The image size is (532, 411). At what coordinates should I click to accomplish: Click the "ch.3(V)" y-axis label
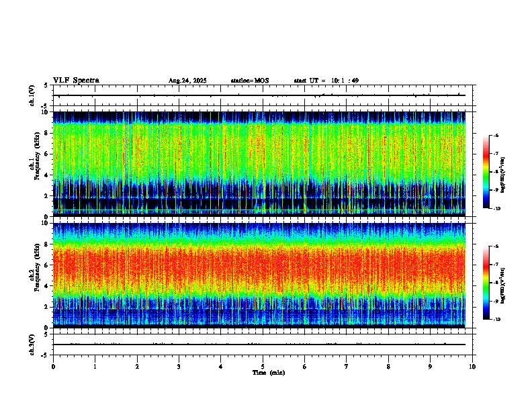pos(32,345)
